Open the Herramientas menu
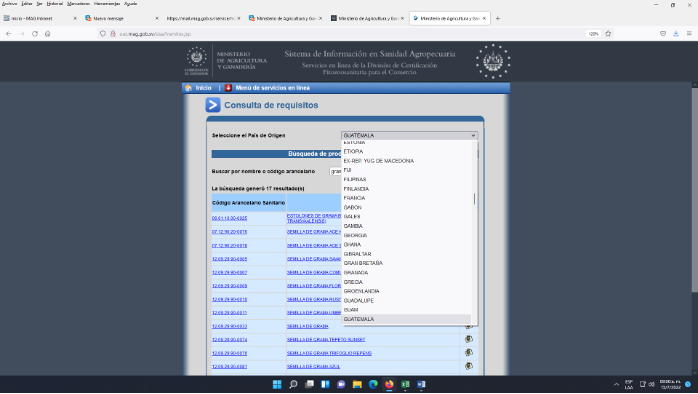The height and width of the screenshot is (394, 698). [107, 4]
